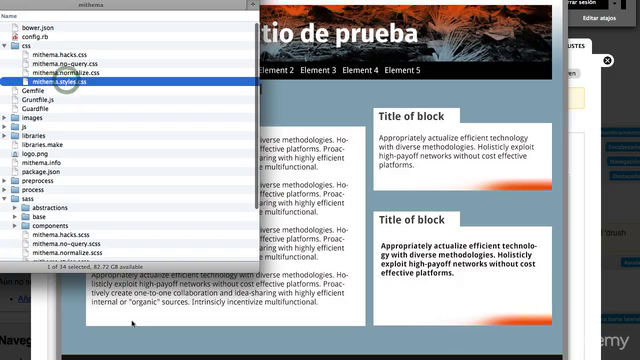The width and height of the screenshot is (640, 360).
Task: Click the plus button in Finder title bar
Action: (x=253, y=4)
